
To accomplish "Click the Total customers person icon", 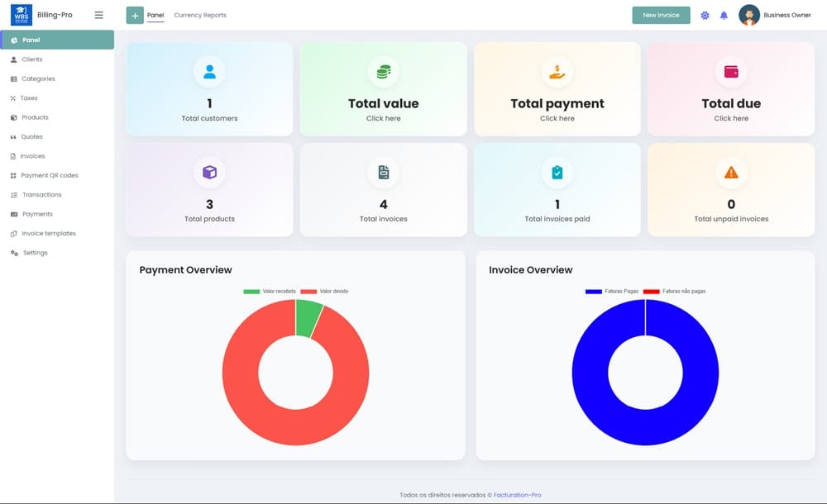I will point(209,72).
